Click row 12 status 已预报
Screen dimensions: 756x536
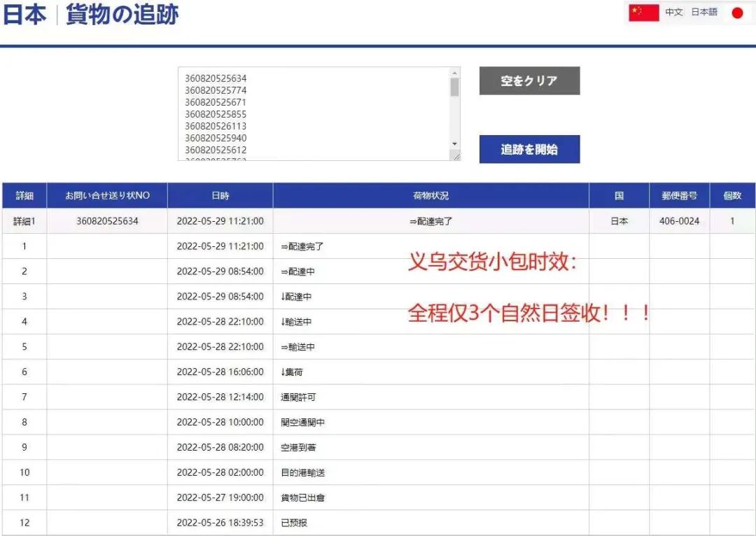293,523
